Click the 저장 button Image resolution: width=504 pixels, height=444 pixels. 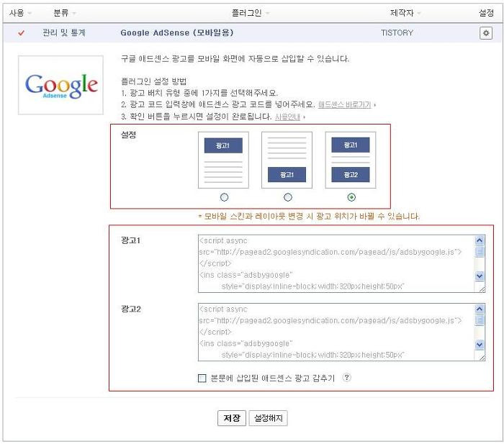[231, 418]
